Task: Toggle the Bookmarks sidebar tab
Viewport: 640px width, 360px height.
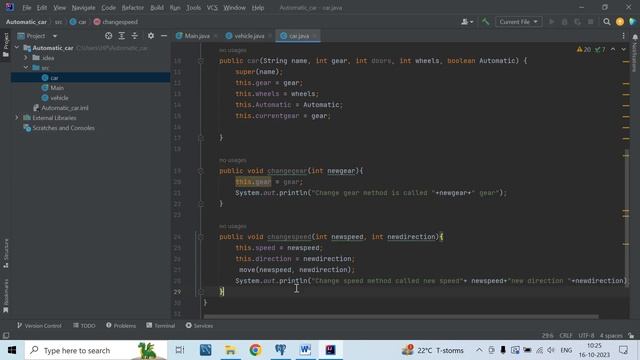Action: point(6,296)
